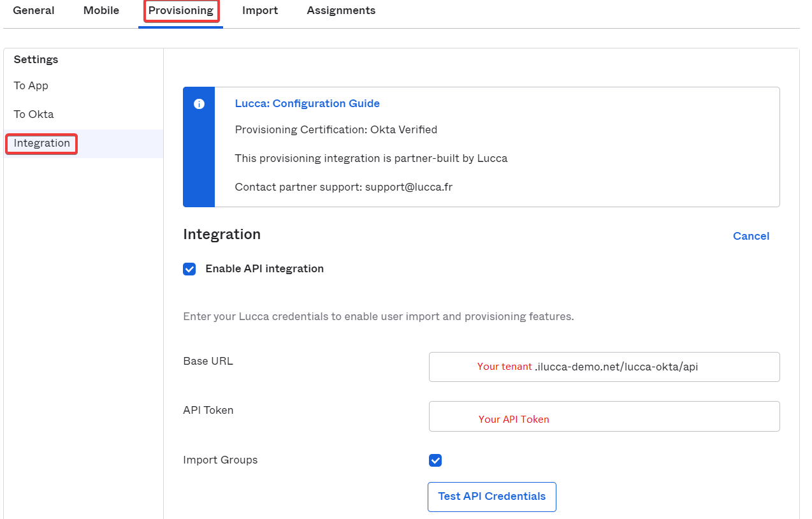Click the info icon in blue banner
The height and width of the screenshot is (519, 812).
coord(199,104)
